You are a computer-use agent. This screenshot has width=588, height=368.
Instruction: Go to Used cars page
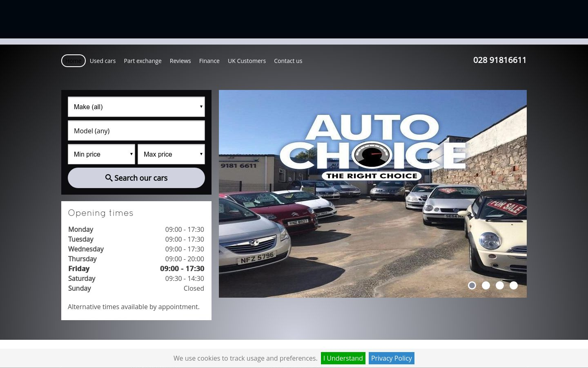102,61
